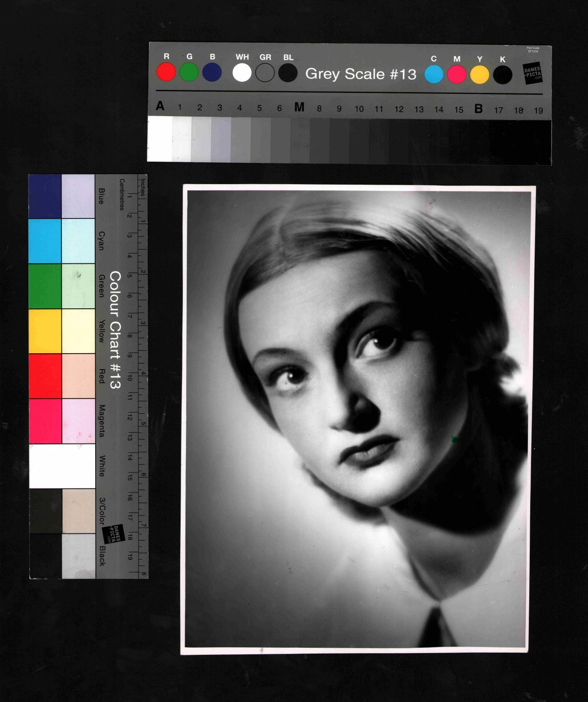
Task: Select the magenta circle labeled M
Action: point(457,75)
